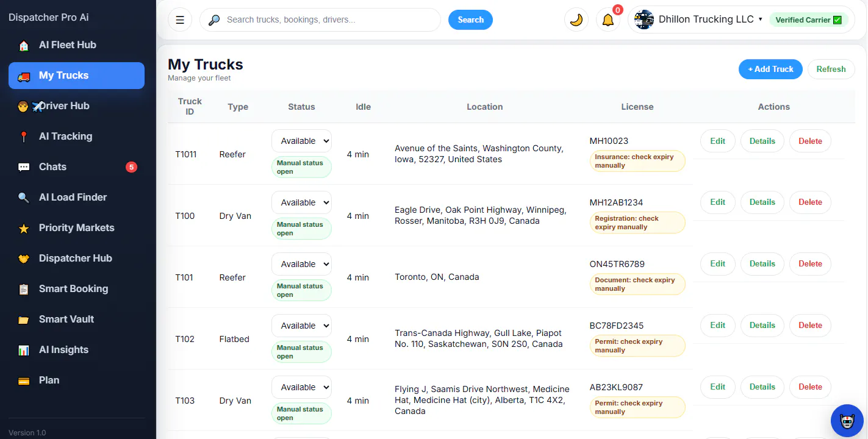Open the hamburger menu button
The image size is (868, 439).
pyautogui.click(x=180, y=20)
